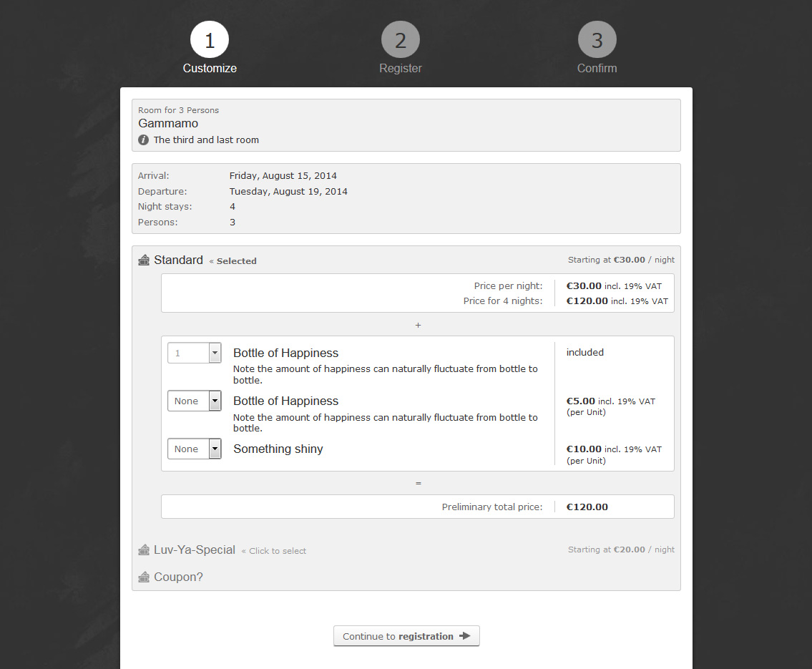
Task: Click the Luv-Ya-Special package icon
Action: 144,550
